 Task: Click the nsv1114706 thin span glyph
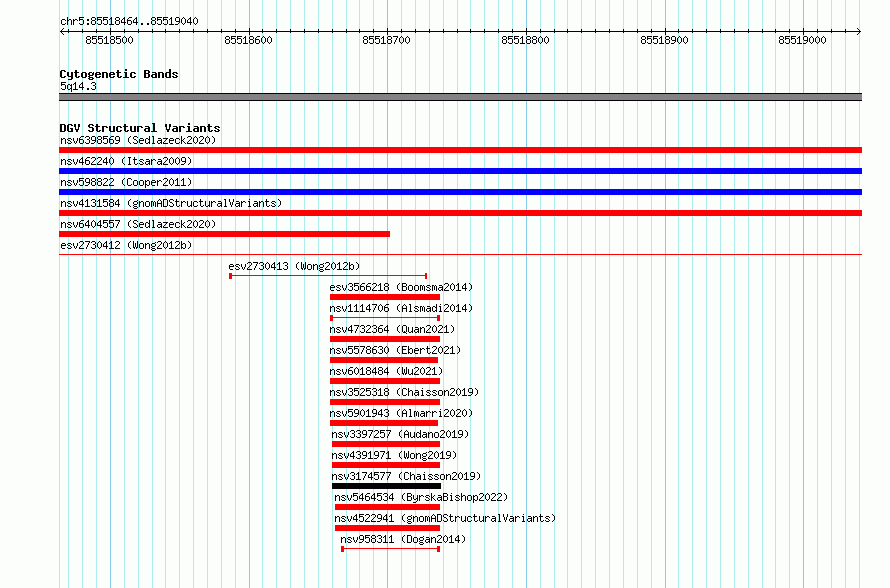[x=385, y=318]
